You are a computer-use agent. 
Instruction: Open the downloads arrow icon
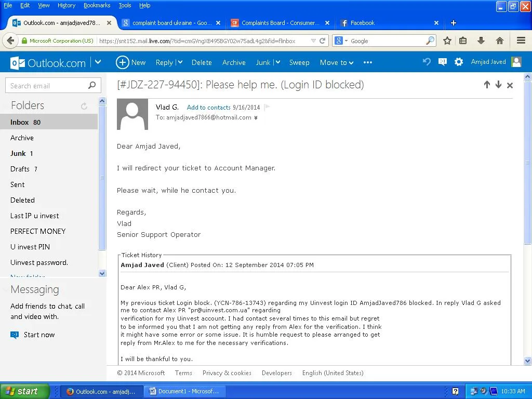[x=481, y=41]
